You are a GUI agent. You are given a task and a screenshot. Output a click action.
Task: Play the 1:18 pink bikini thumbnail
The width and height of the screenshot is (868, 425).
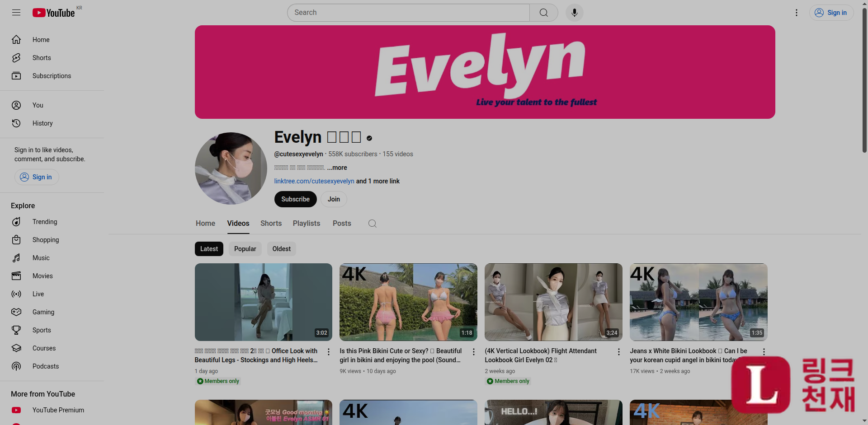tap(408, 302)
